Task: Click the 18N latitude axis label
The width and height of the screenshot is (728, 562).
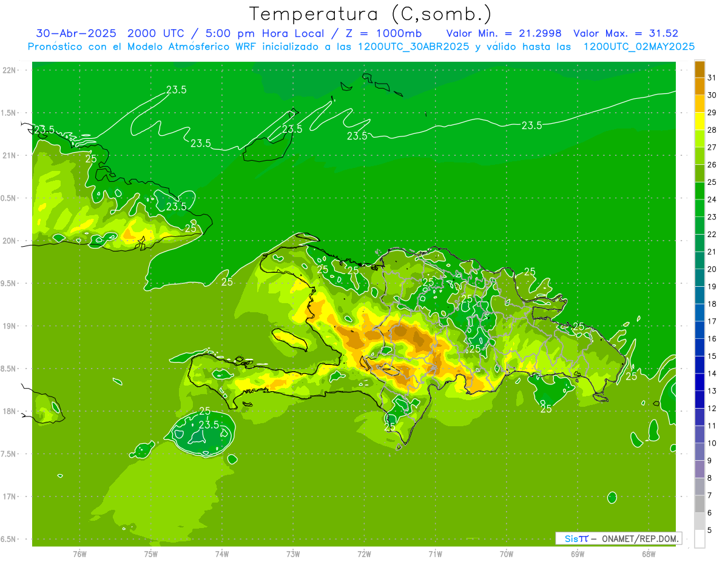Action: (10, 411)
